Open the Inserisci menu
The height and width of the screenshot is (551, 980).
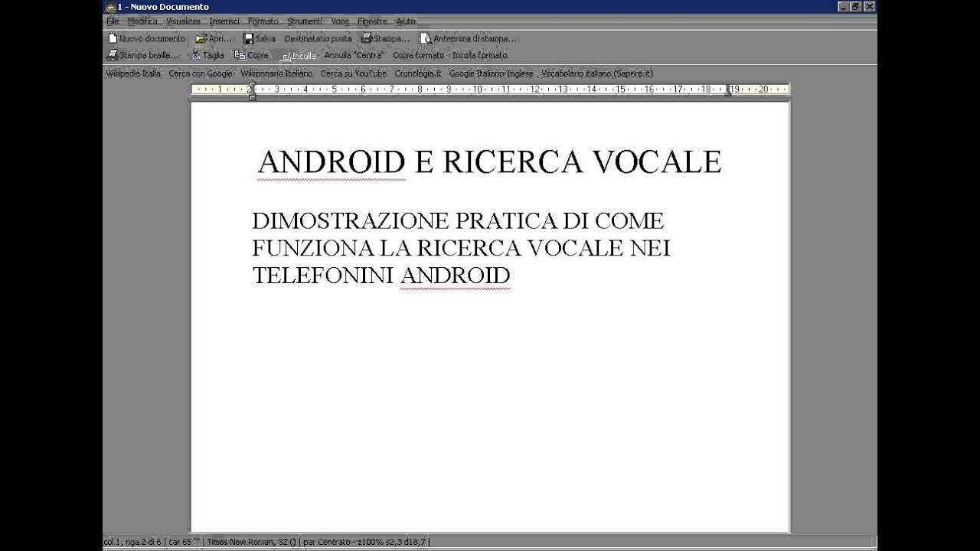click(x=224, y=21)
